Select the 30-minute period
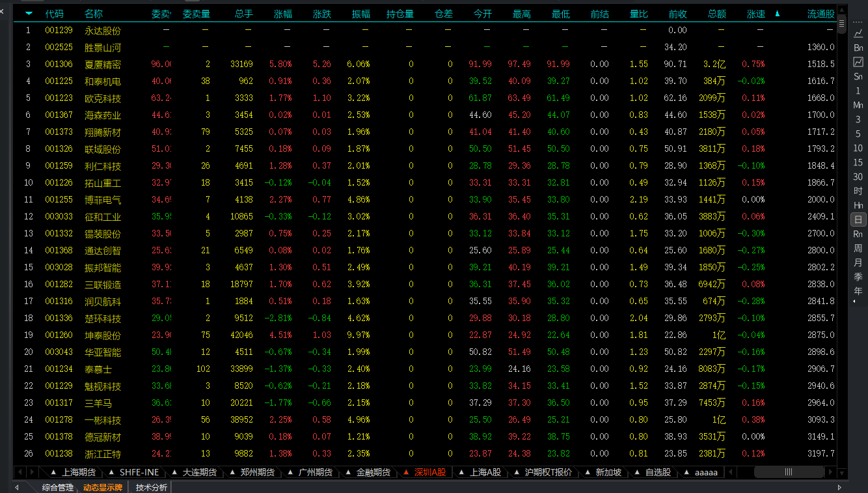Screen dimensions: 868x493 point(858,176)
